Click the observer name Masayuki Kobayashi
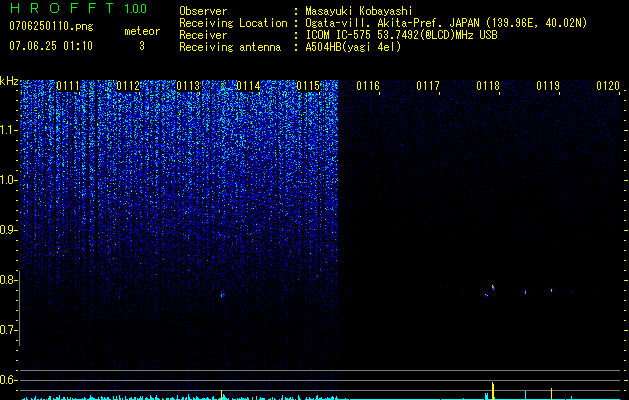629x400 pixels. pos(358,11)
